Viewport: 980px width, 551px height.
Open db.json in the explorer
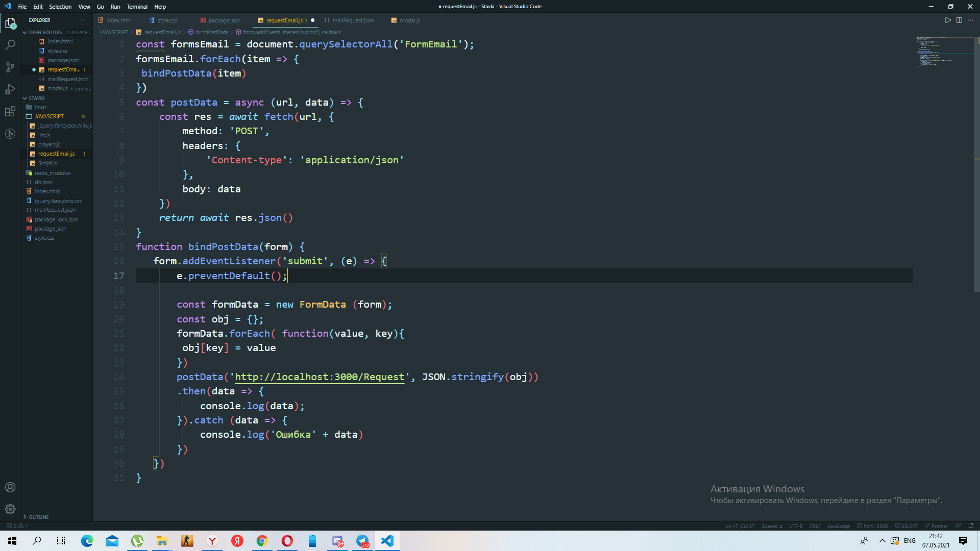click(x=43, y=182)
